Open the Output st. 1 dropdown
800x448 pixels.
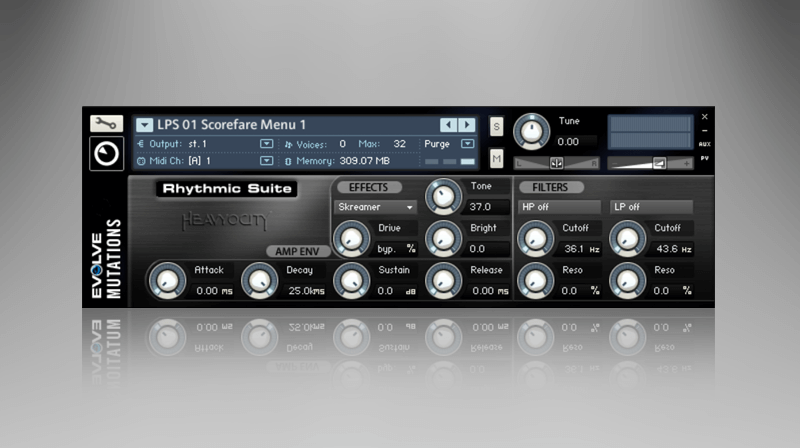266,143
